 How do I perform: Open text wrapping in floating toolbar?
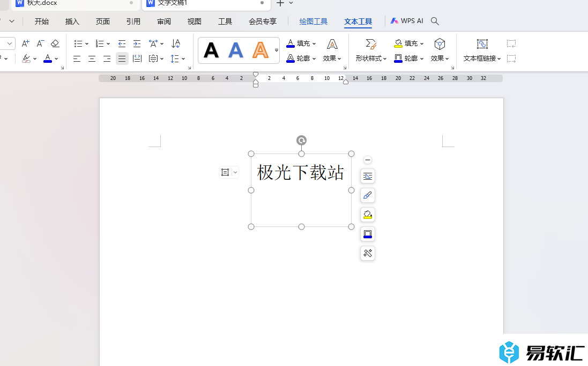click(368, 176)
